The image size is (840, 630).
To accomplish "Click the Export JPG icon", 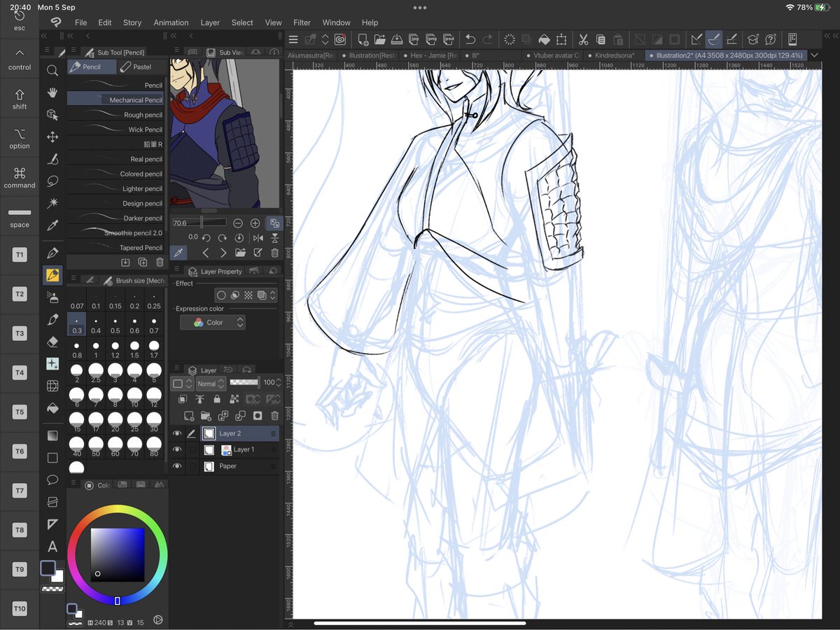I will coord(414,40).
